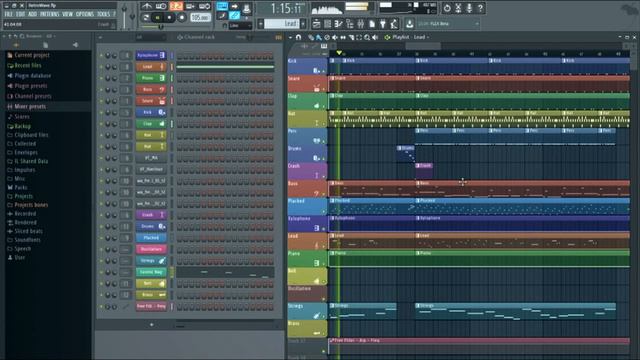
Task: Select the playlist Slip tool
Action: [x=343, y=37]
